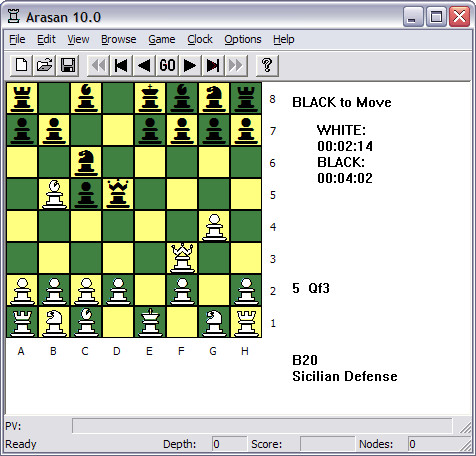Viewport: 476px width, 456px height.
Task: Step back one move with left arrow
Action: [x=144, y=65]
